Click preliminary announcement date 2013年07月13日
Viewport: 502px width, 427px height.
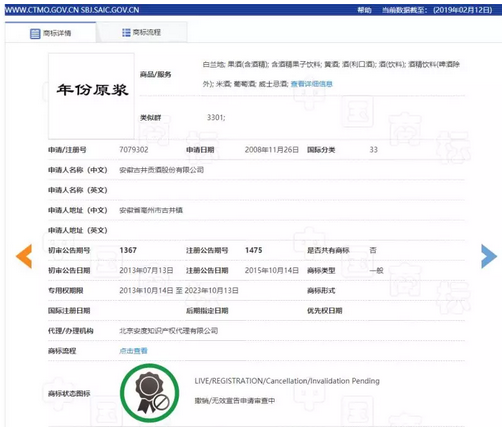pos(146,270)
